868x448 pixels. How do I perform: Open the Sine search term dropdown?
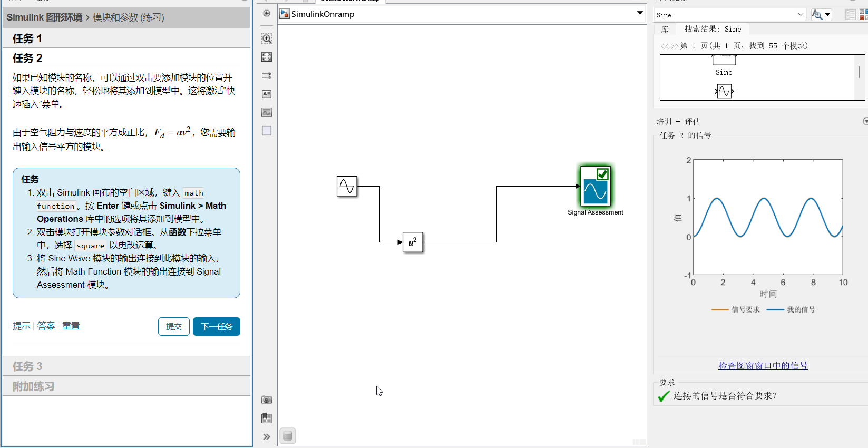[x=801, y=15]
